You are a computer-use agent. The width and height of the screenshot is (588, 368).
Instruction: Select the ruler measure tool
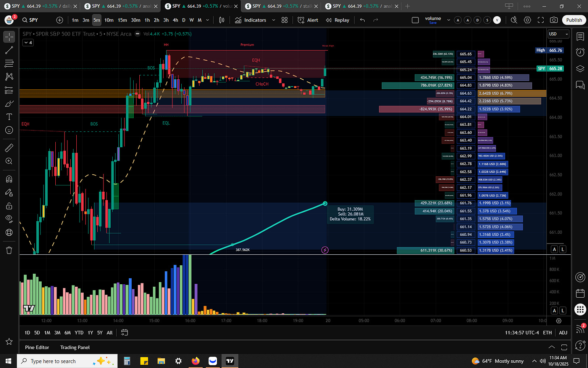tap(9, 148)
